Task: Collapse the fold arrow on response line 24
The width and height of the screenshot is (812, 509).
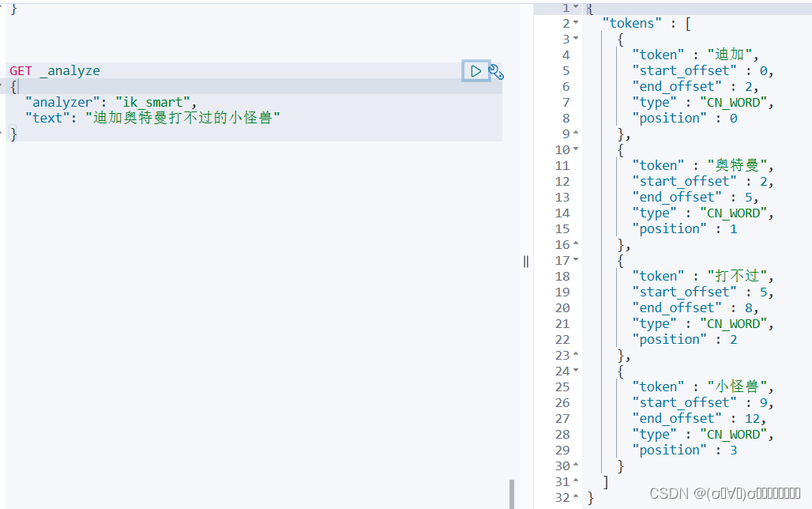Action: pos(576,371)
